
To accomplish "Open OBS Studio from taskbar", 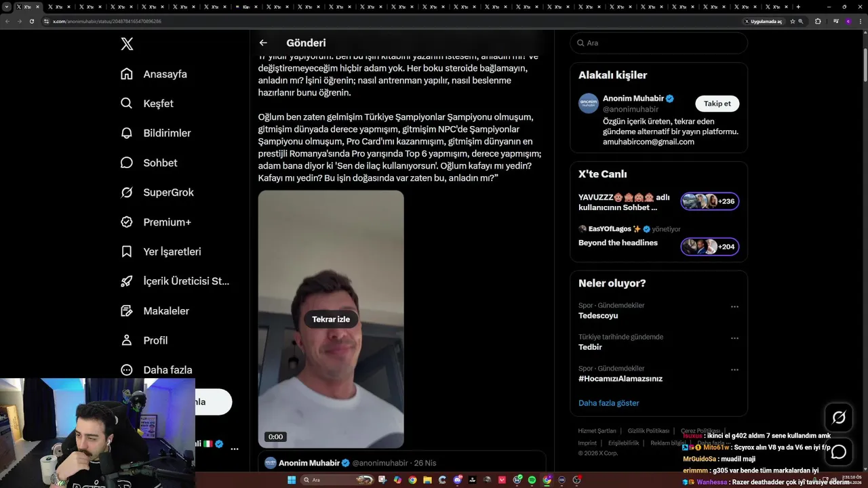I will [576, 480].
